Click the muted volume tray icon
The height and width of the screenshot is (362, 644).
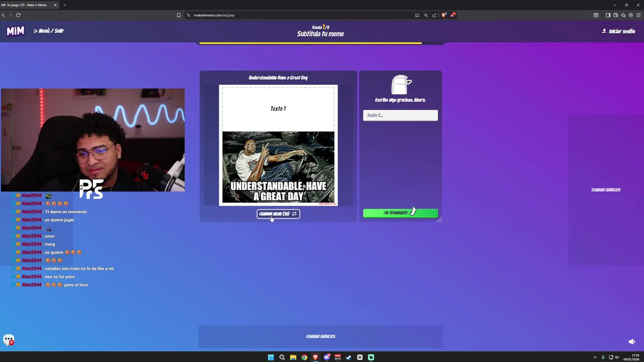point(617,357)
